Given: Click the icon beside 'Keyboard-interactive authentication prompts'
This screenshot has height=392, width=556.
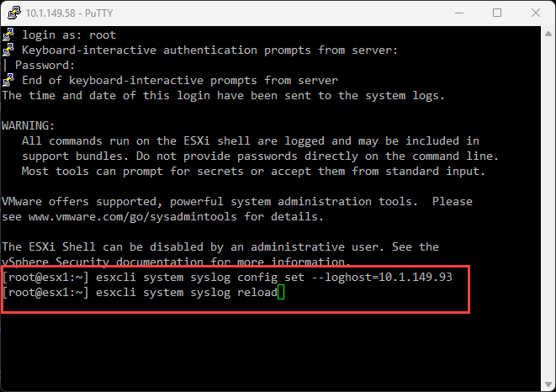Looking at the screenshot, I should [x=8, y=50].
